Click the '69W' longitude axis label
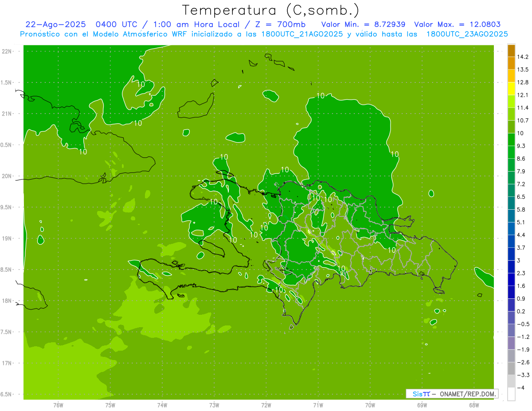 point(422,405)
